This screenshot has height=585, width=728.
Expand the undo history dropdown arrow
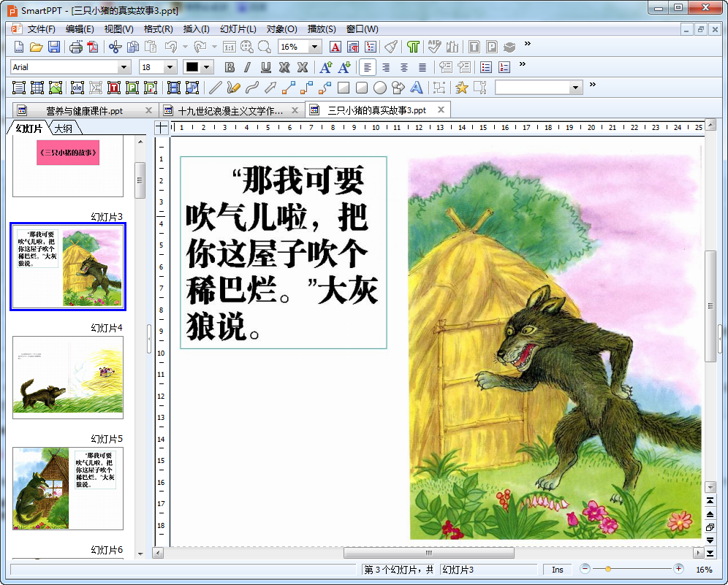[185, 47]
